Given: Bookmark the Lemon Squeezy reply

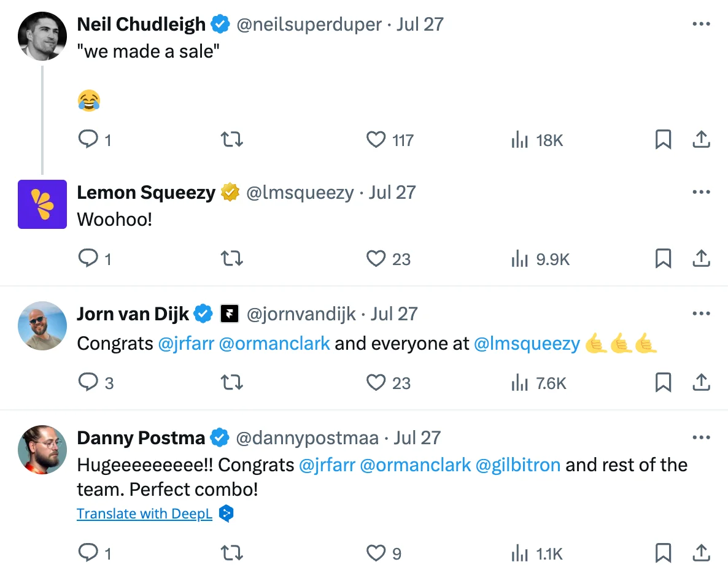Looking at the screenshot, I should coord(663,258).
